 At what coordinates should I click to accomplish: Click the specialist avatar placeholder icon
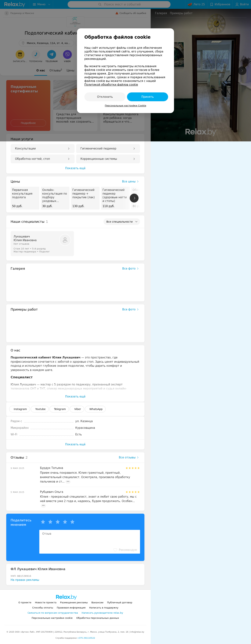tap(65, 240)
